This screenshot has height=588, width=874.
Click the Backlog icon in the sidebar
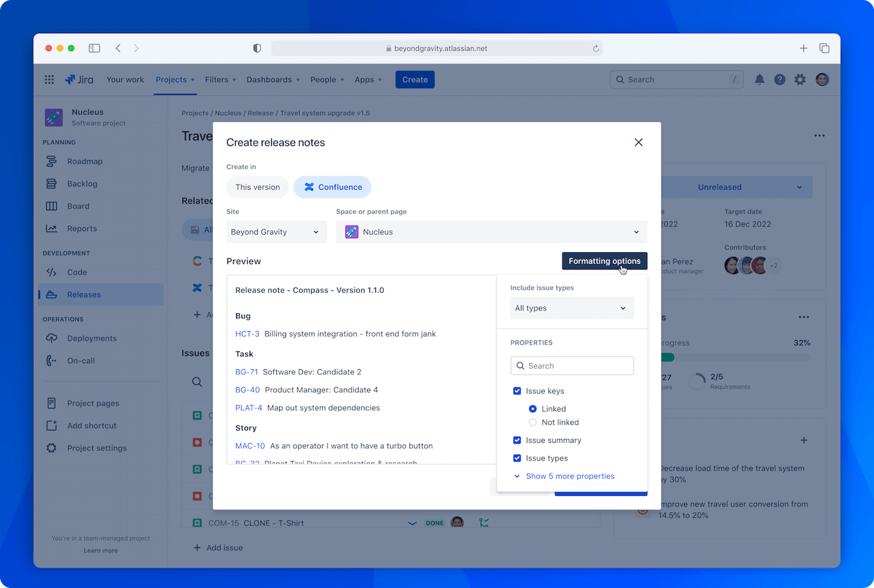pyautogui.click(x=51, y=183)
